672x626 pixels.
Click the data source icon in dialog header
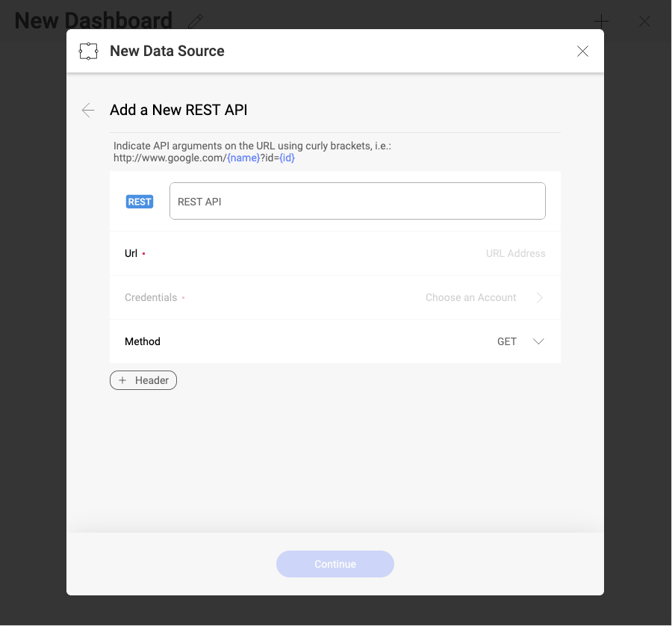click(x=89, y=52)
